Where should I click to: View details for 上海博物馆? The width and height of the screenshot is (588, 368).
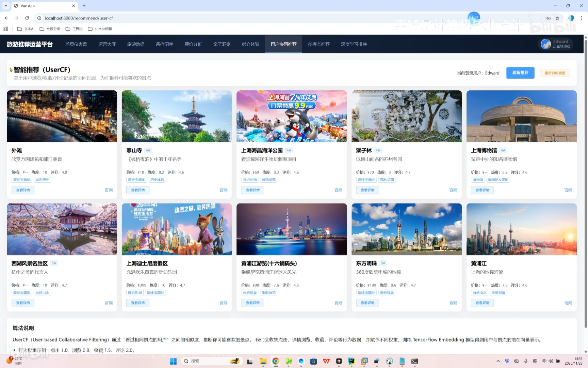coord(483,190)
